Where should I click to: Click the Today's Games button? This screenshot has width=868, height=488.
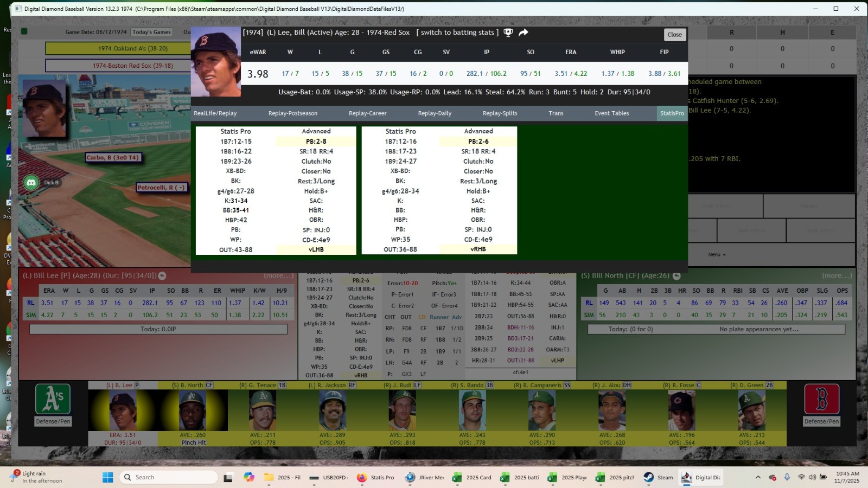pos(151,32)
